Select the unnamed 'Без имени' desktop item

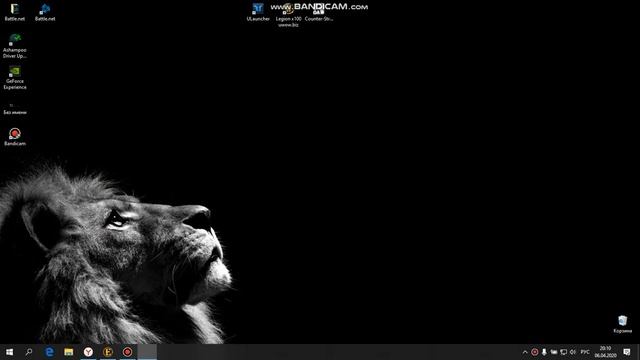point(15,109)
